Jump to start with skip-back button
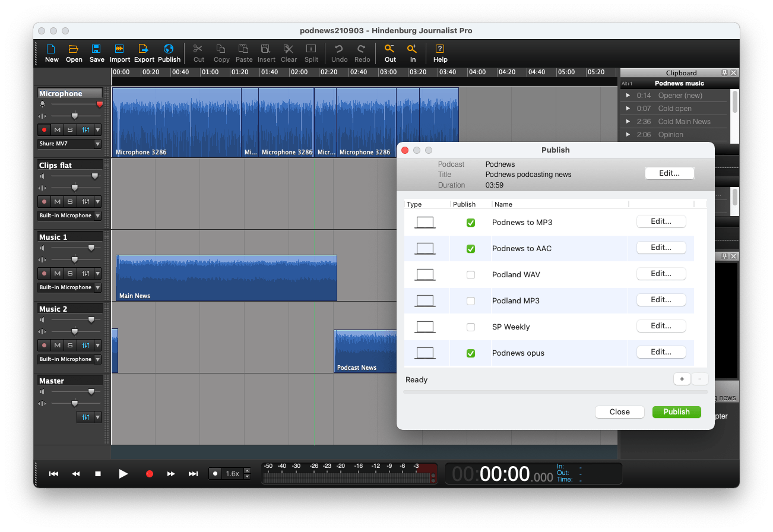Viewport: 773px width, 532px height. (x=53, y=473)
